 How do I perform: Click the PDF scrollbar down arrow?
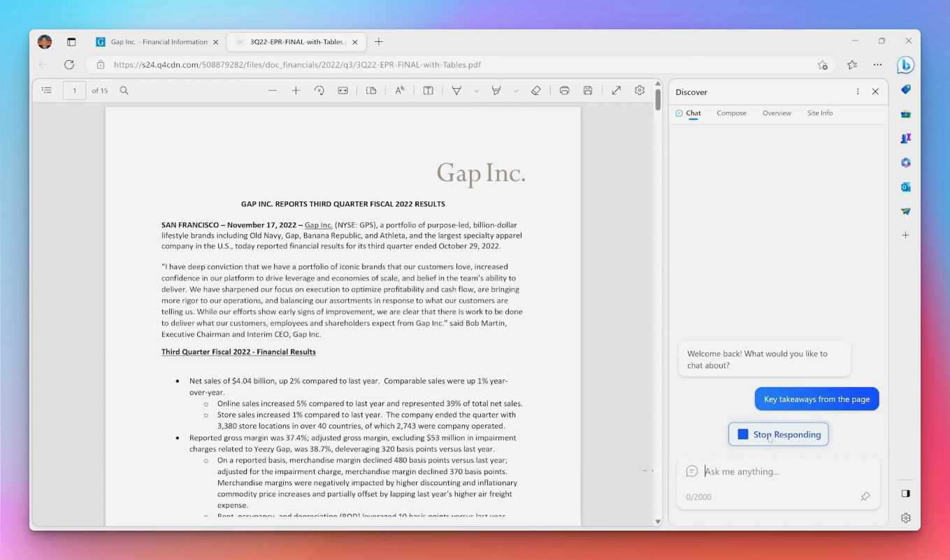[658, 522]
